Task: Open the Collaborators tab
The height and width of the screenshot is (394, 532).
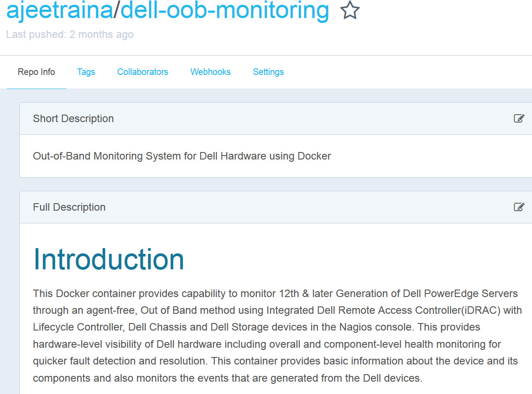Action: pos(143,72)
